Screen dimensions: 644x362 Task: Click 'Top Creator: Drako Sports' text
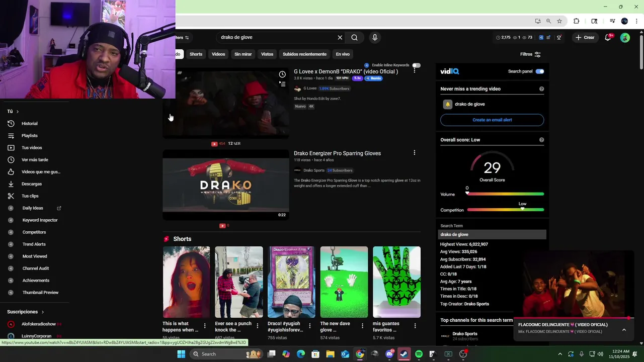[464, 304]
